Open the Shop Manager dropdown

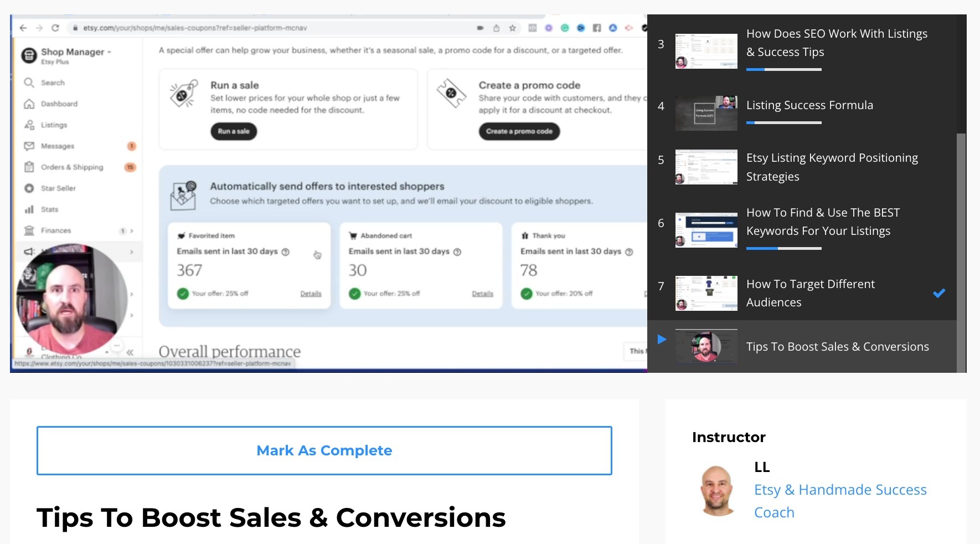[76, 52]
